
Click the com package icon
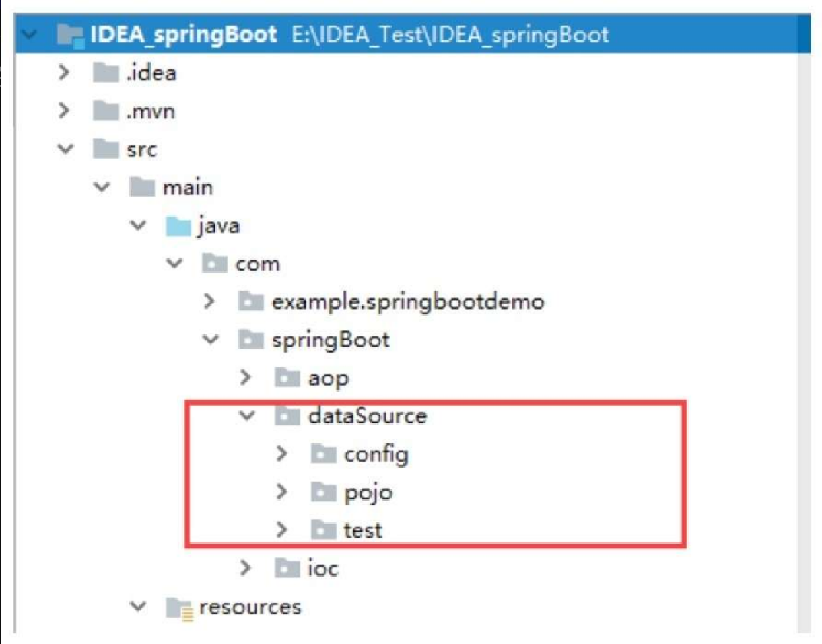click(215, 264)
